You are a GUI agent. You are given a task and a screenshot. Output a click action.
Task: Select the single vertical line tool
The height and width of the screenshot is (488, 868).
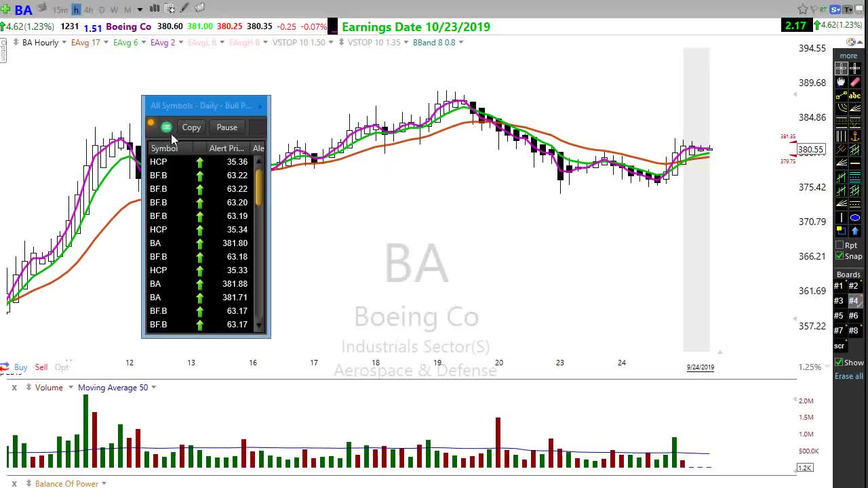[x=841, y=218]
